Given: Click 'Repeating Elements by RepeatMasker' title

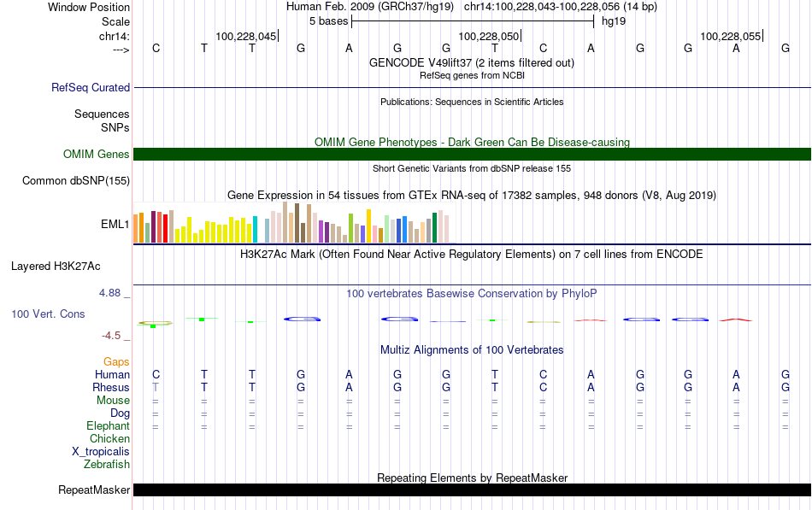Looking at the screenshot, I should pos(472,478).
